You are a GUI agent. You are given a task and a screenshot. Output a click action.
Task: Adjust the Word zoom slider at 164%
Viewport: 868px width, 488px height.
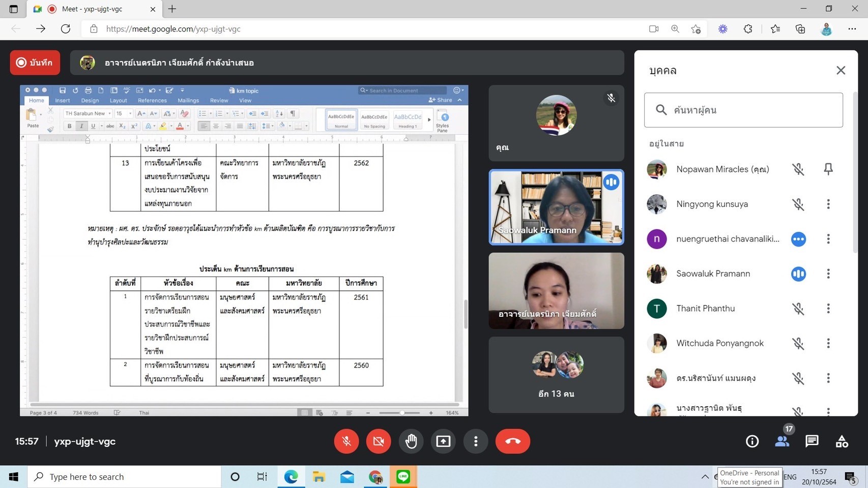coord(402,413)
